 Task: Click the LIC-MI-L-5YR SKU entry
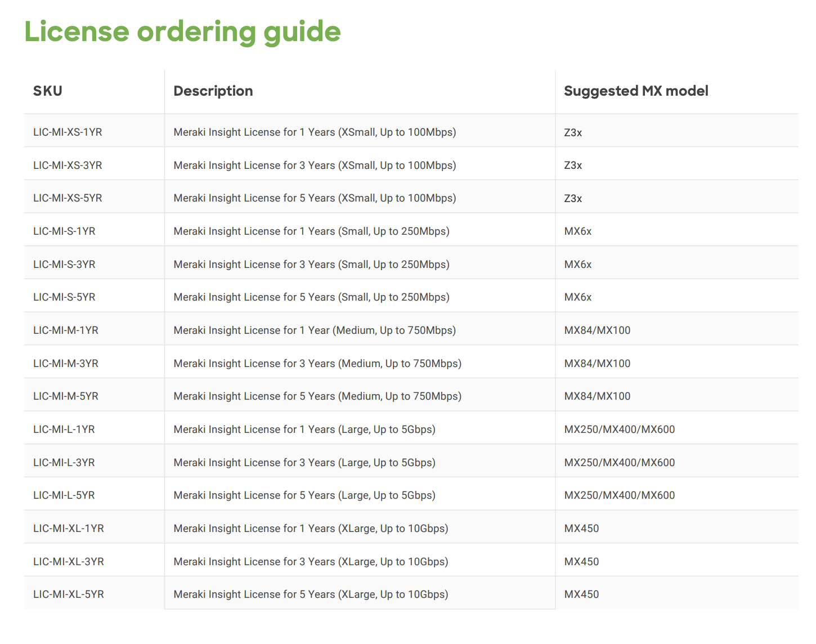(x=64, y=495)
